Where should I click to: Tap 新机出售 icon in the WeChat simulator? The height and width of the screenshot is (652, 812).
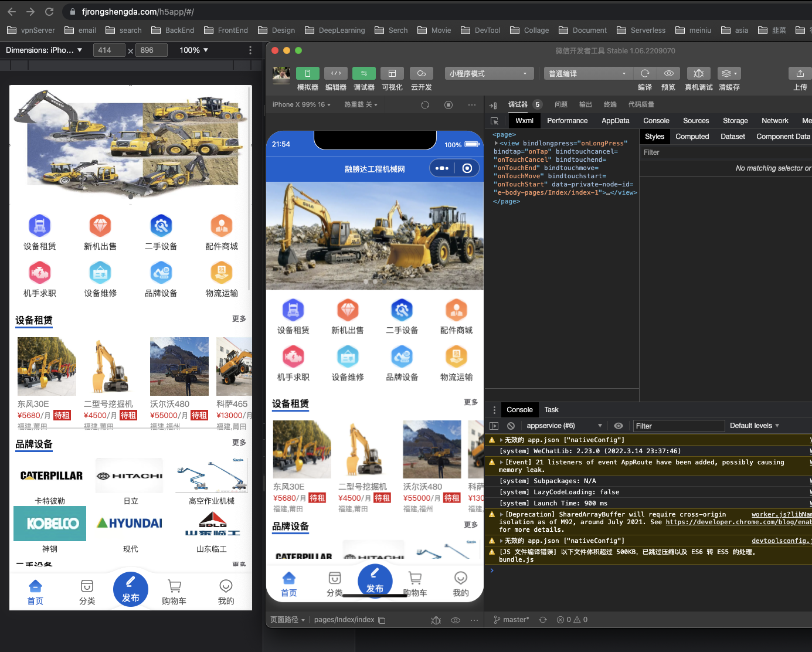[x=348, y=310]
